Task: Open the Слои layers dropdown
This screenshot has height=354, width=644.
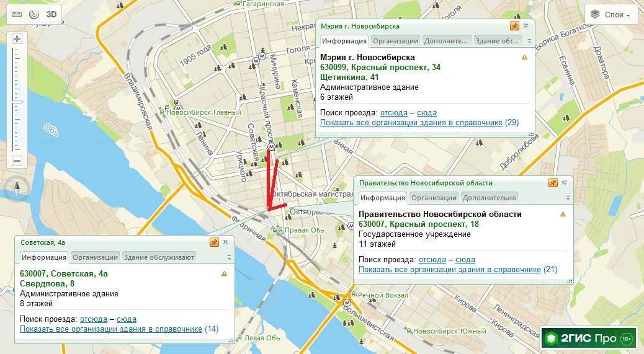Action: click(610, 15)
